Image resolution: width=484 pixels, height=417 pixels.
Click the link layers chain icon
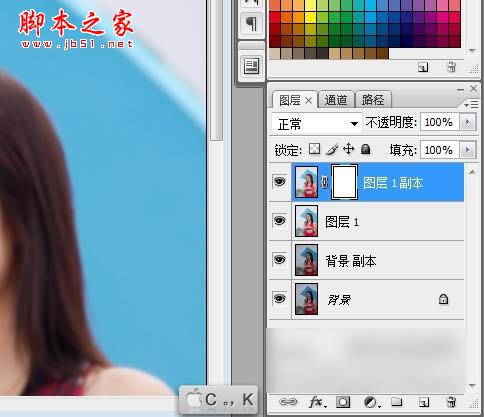[x=288, y=402]
